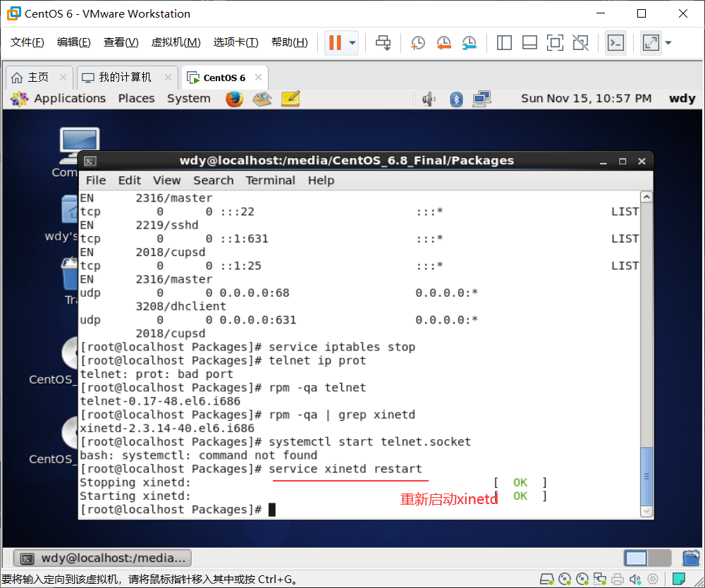Take a snapshot of this virtual machine
Viewport: 705px width, 588px height.
click(x=417, y=43)
